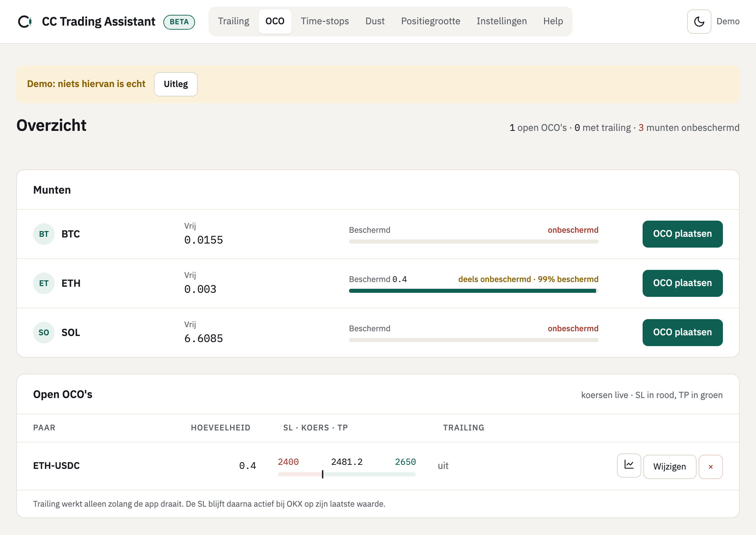The image size is (756, 535).
Task: Click the BT coin avatar
Action: (44, 234)
